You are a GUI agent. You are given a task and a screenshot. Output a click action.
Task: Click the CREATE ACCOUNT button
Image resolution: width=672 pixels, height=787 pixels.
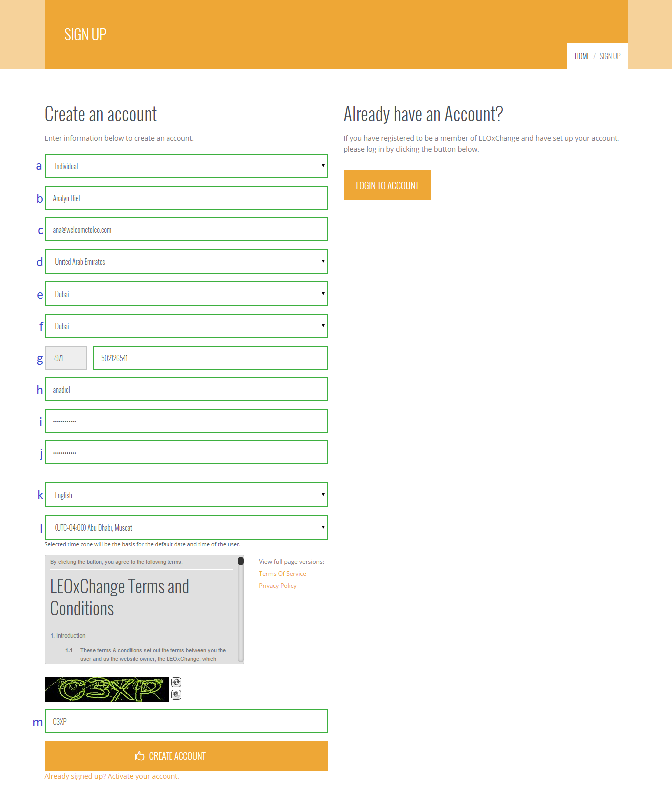(186, 756)
